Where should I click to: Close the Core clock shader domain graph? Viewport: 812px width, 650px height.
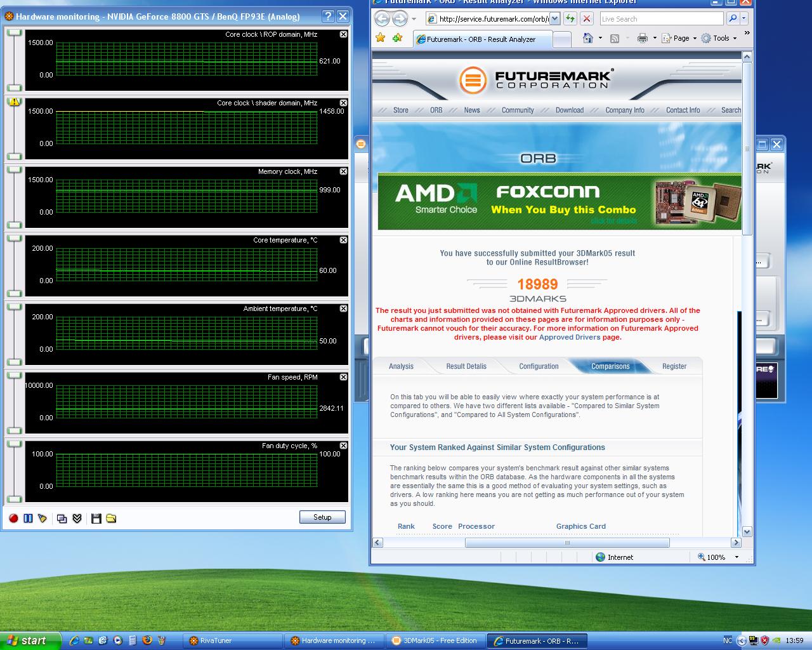point(343,103)
